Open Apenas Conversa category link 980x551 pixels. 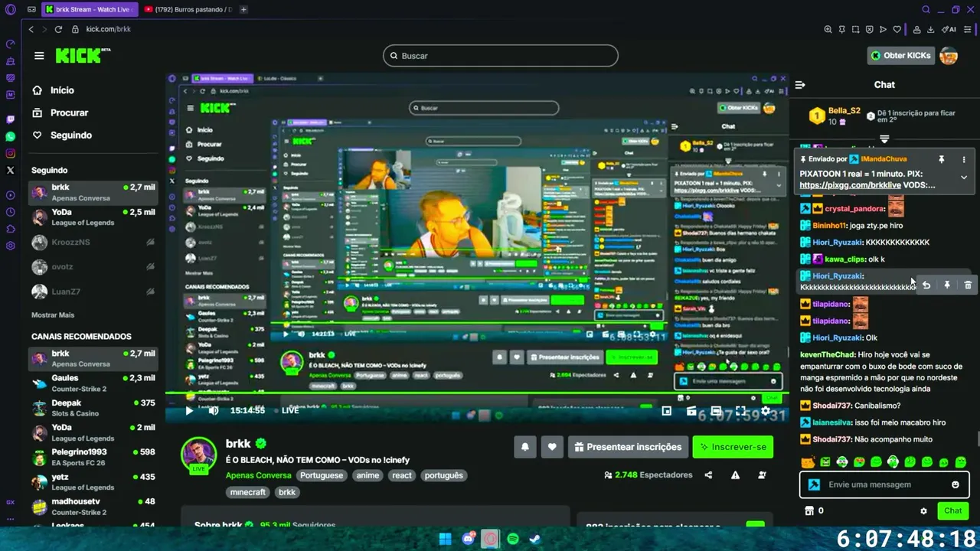259,475
